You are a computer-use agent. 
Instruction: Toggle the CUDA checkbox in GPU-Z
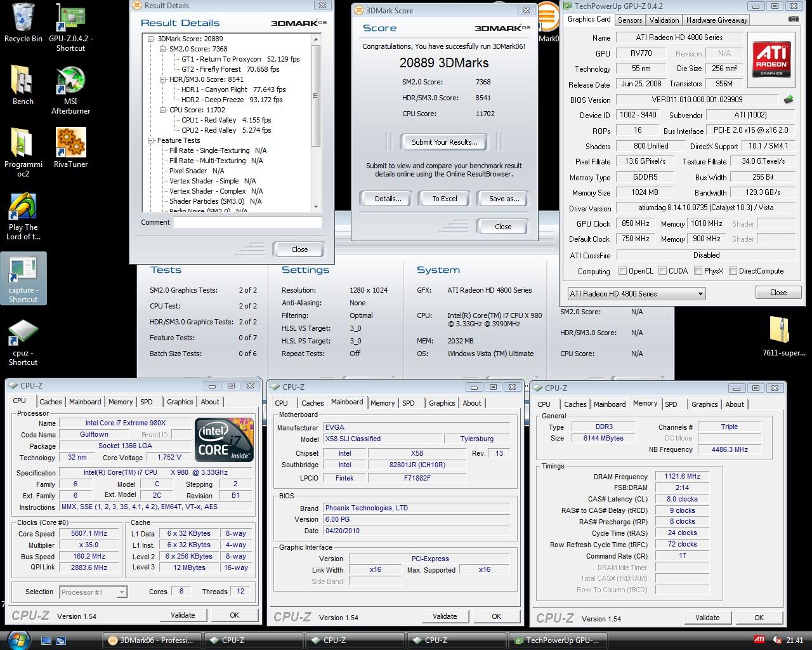click(x=662, y=271)
